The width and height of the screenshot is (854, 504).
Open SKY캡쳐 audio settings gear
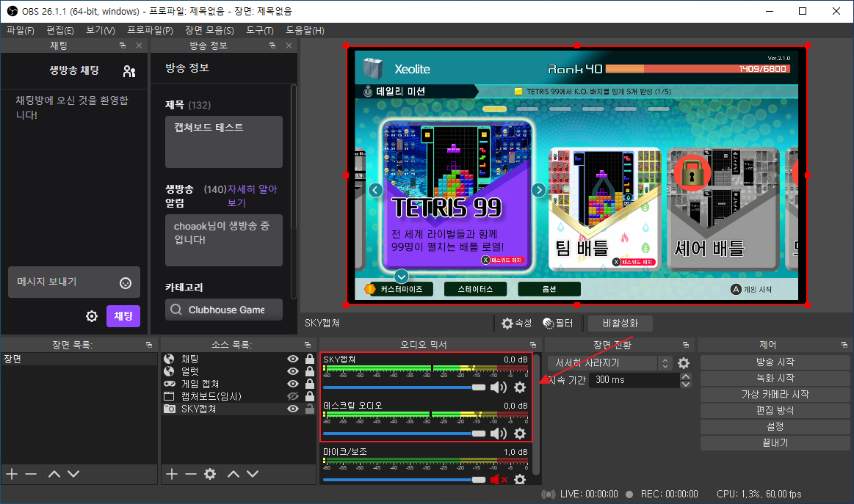[520, 387]
